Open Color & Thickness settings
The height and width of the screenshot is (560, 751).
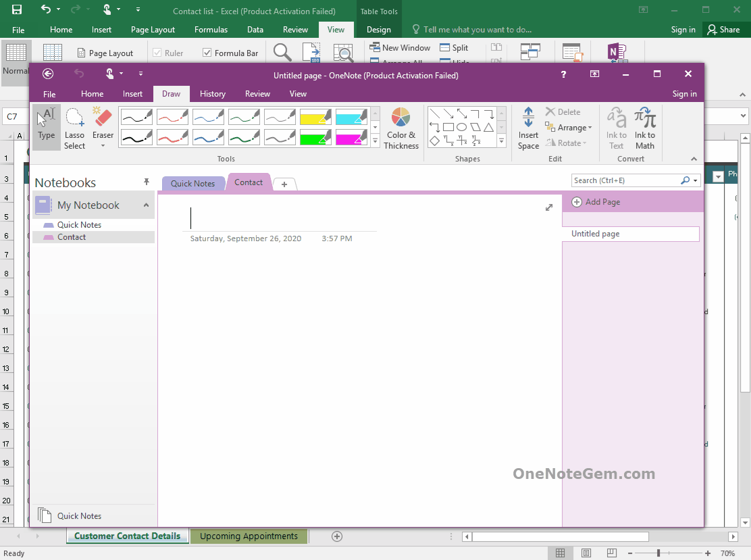pyautogui.click(x=401, y=127)
